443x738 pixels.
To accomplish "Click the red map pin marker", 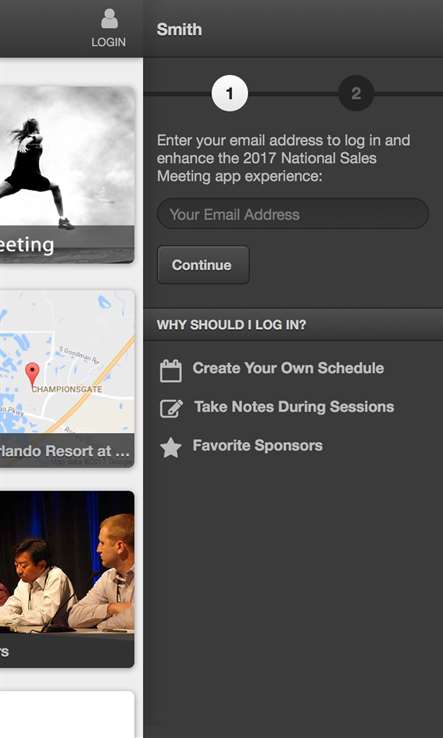I will [32, 375].
